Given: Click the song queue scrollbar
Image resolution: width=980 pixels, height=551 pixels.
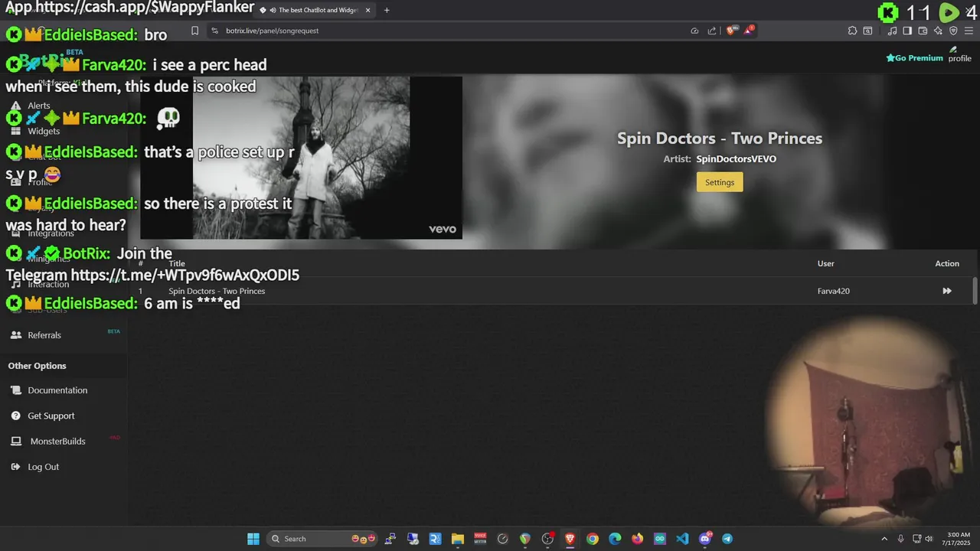Looking at the screenshot, I should (x=975, y=291).
